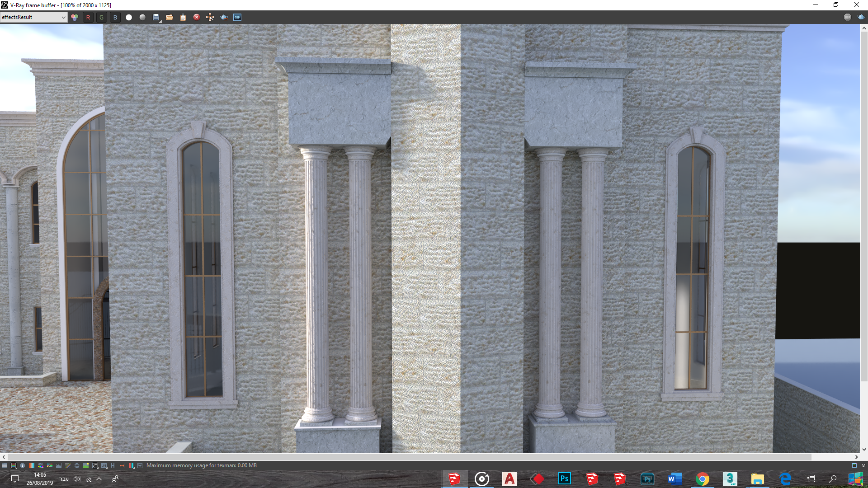The height and width of the screenshot is (488, 868).
Task: Load an image with folder icon
Action: click(x=170, y=17)
